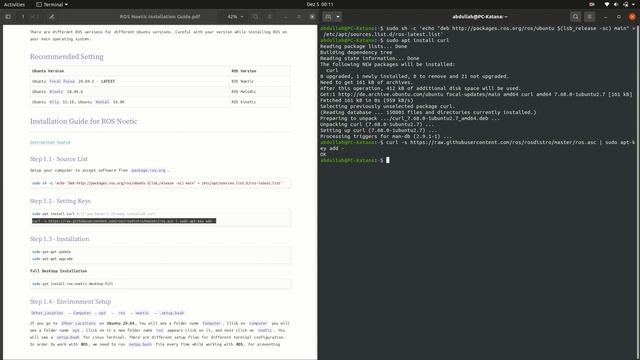The image size is (640, 360).
Task: Open the clock and calendar menu
Action: tap(320, 4)
